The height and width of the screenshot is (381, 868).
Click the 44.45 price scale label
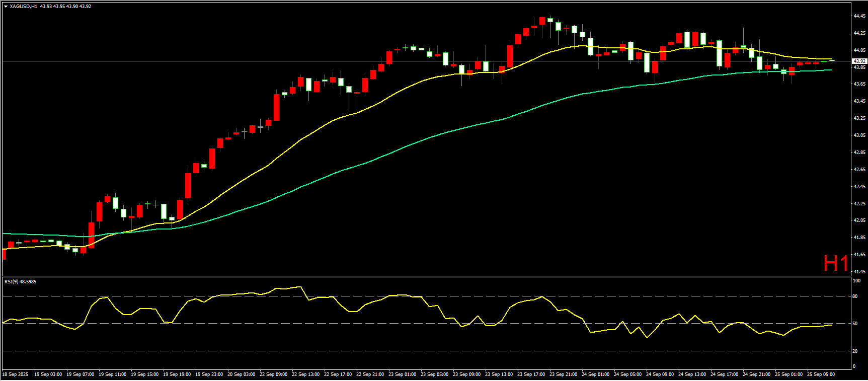tap(859, 16)
